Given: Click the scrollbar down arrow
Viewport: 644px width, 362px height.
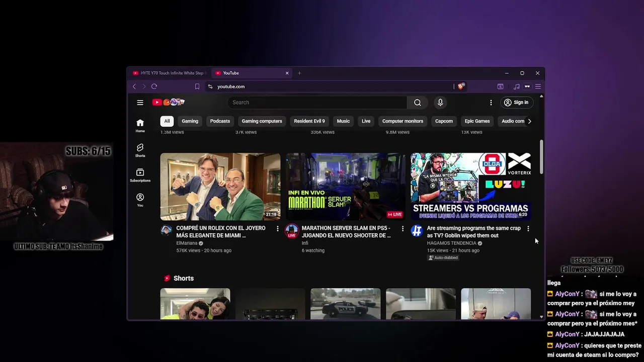Looking at the screenshot, I should 541,317.
